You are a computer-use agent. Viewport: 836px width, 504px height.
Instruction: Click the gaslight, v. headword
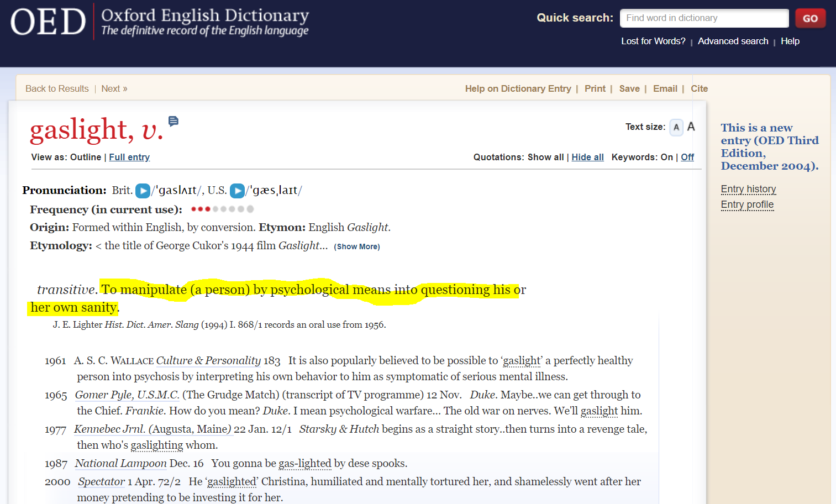(97, 130)
